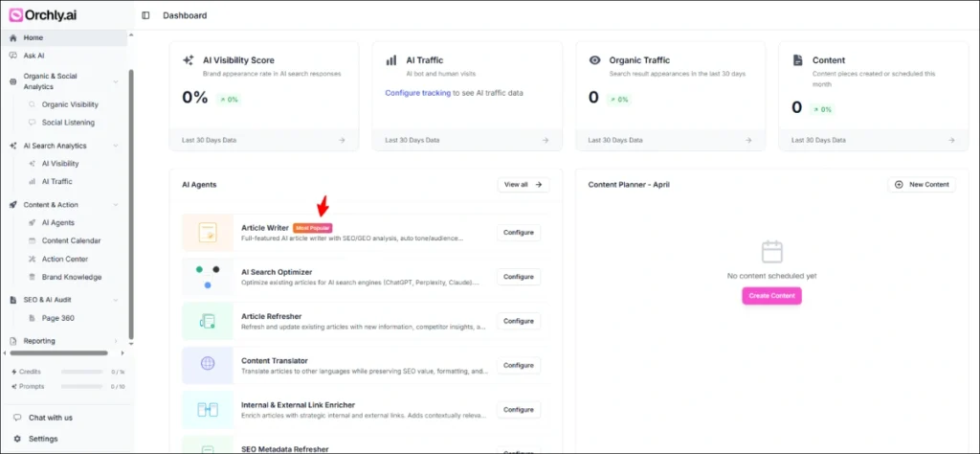
Task: Click the Content Translator globe icon
Action: (208, 363)
